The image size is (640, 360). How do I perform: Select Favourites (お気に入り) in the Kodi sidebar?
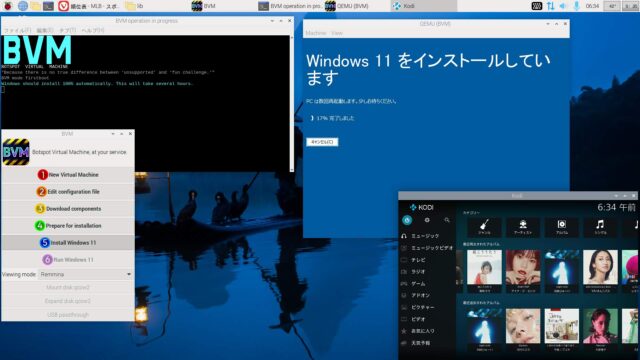427,331
